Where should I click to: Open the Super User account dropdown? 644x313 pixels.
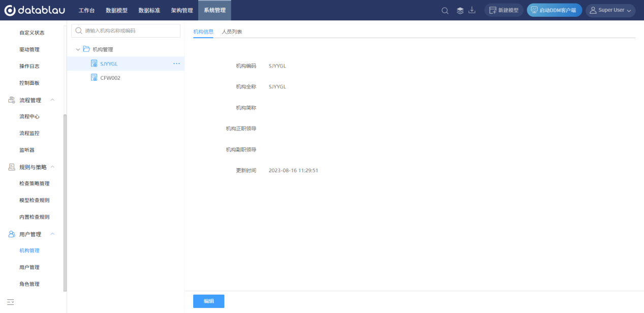[x=610, y=10]
